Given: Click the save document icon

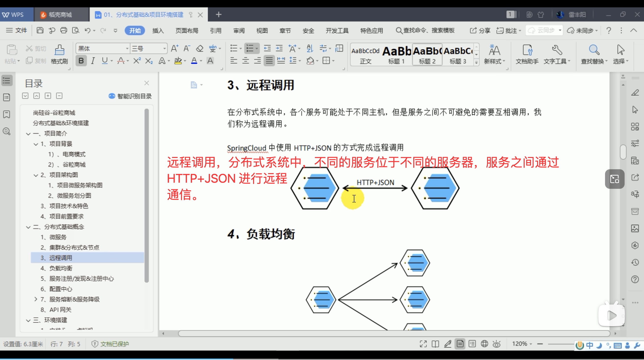Looking at the screenshot, I should [40, 30].
